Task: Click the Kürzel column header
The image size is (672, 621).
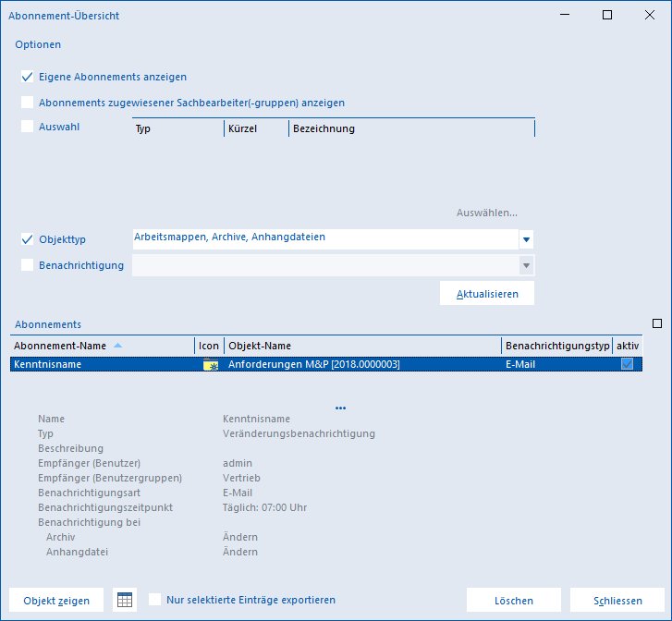Action: [256, 128]
